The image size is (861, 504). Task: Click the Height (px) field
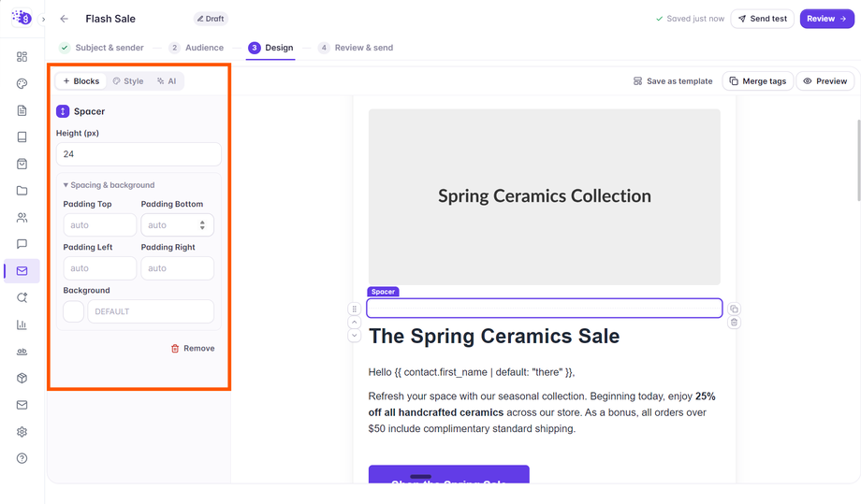[139, 154]
